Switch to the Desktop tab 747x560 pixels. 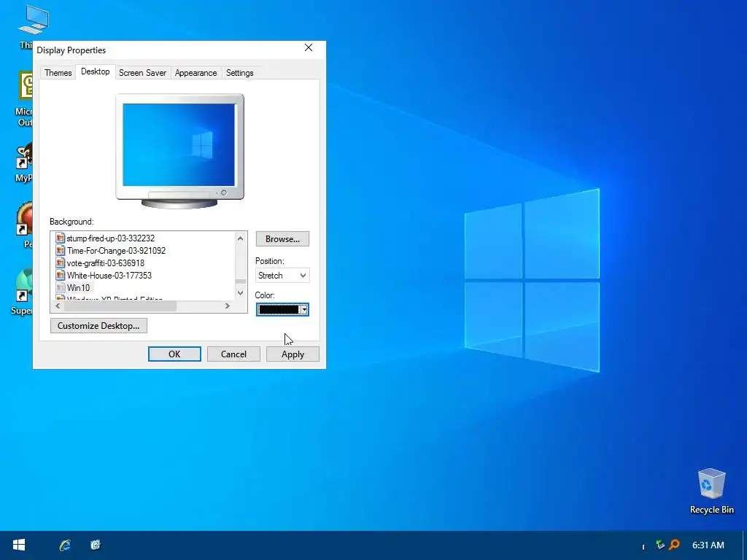click(x=96, y=71)
